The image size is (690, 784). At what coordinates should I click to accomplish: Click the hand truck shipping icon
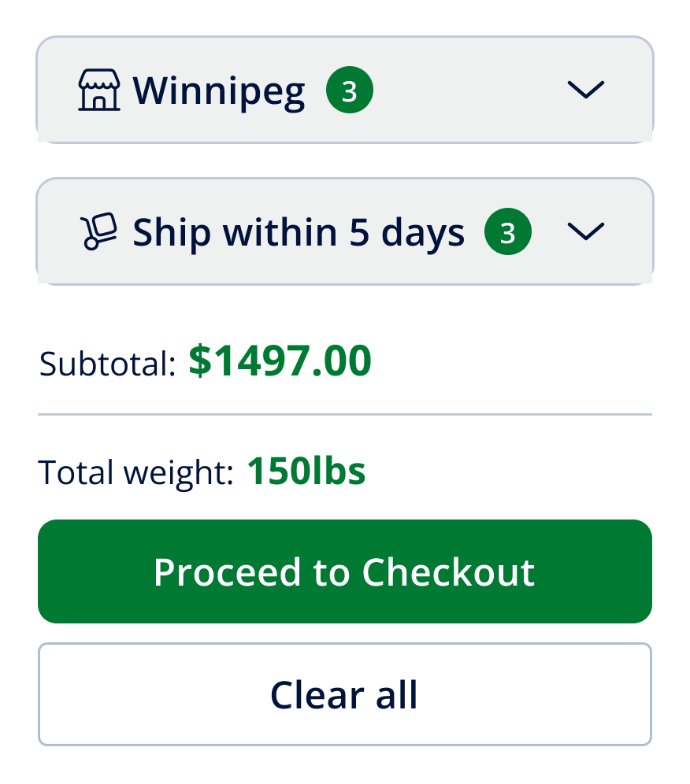(x=99, y=232)
